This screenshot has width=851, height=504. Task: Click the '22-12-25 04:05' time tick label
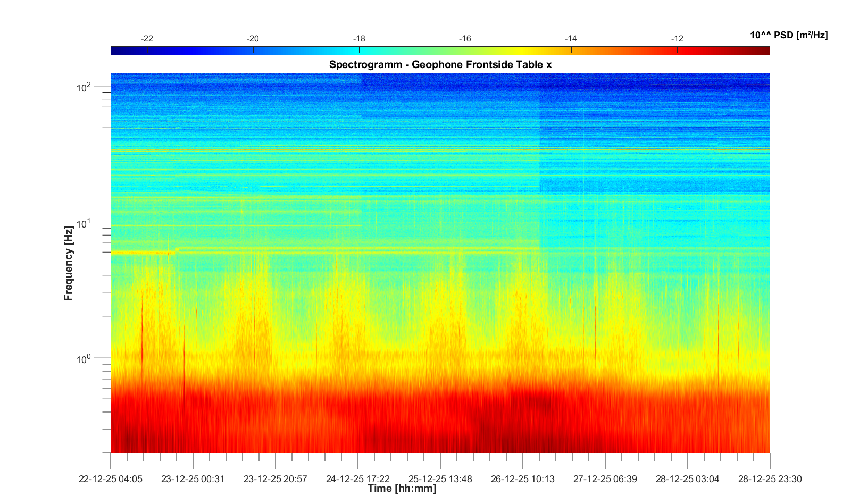point(111,479)
